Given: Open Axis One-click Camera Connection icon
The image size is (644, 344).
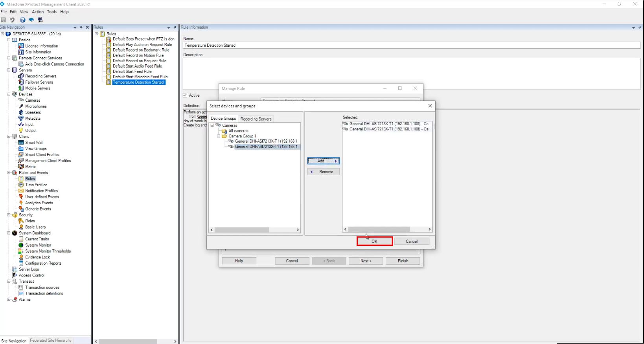Looking at the screenshot, I should coord(21,64).
